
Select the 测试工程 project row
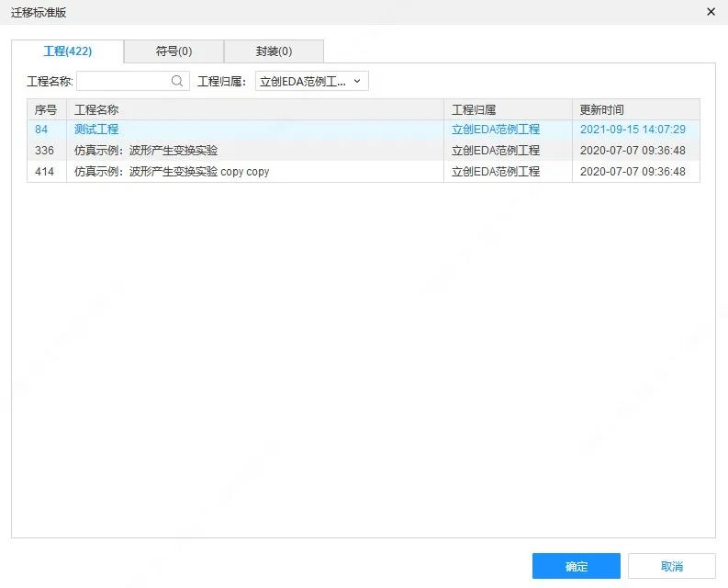tap(96, 130)
